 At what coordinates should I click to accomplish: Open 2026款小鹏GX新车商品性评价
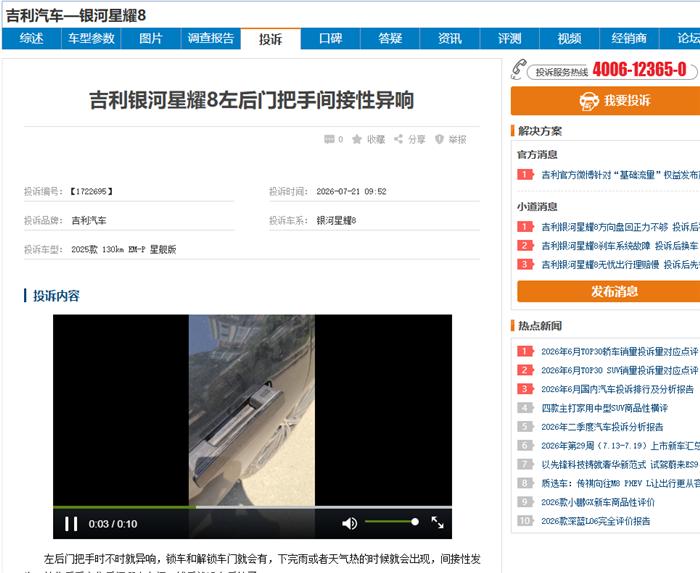(598, 502)
